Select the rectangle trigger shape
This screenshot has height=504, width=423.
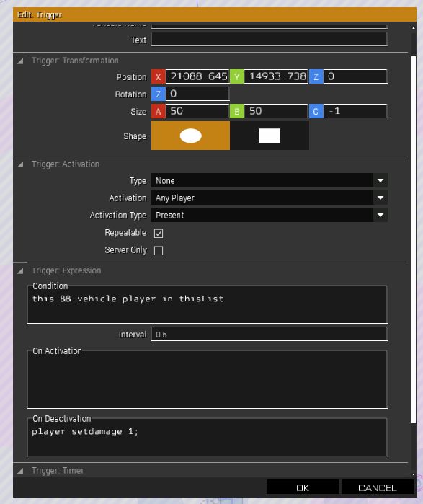[x=270, y=136]
